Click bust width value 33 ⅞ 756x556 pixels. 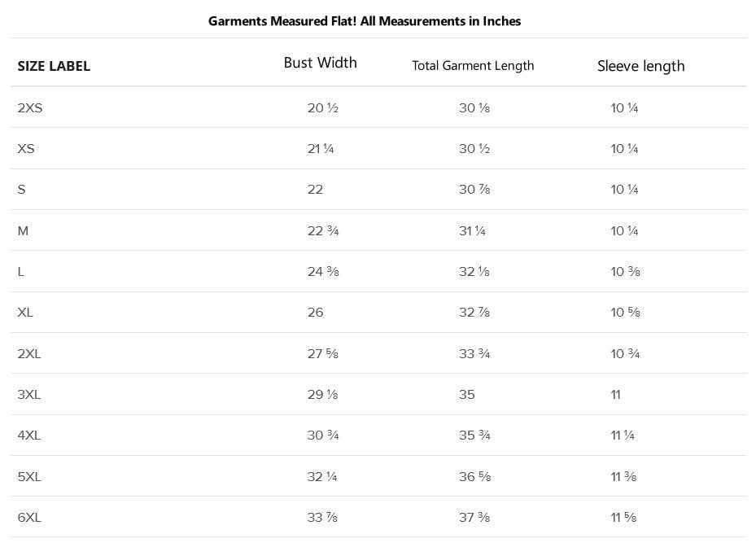click(x=322, y=518)
